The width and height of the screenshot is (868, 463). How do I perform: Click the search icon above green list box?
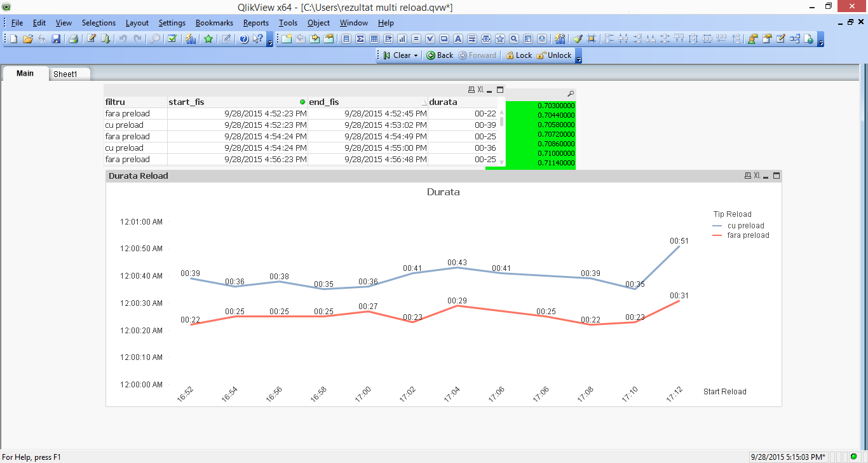(x=570, y=93)
